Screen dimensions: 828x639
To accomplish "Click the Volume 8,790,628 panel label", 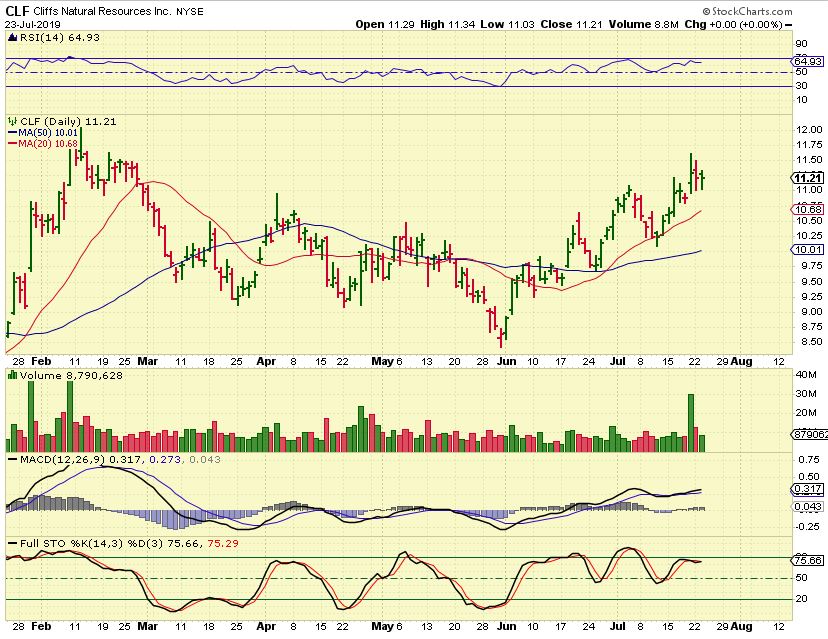I will click(x=71, y=375).
